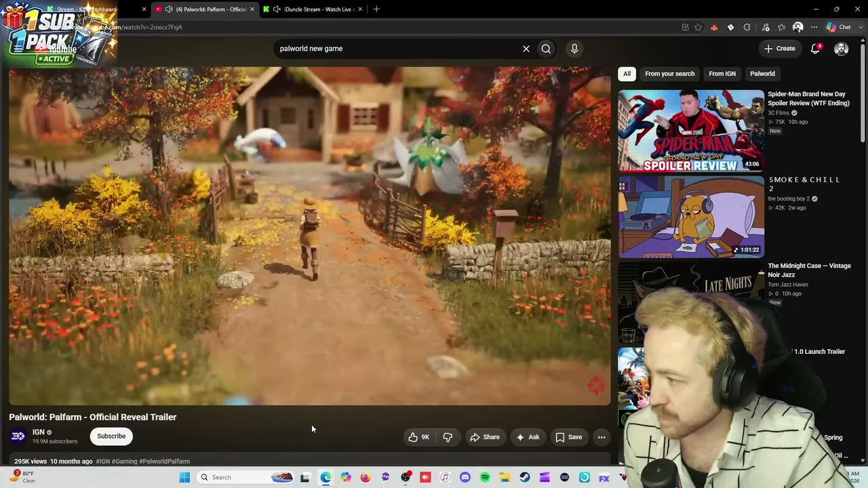Open the #PalworldPalfarm hashtag link

tap(164, 462)
